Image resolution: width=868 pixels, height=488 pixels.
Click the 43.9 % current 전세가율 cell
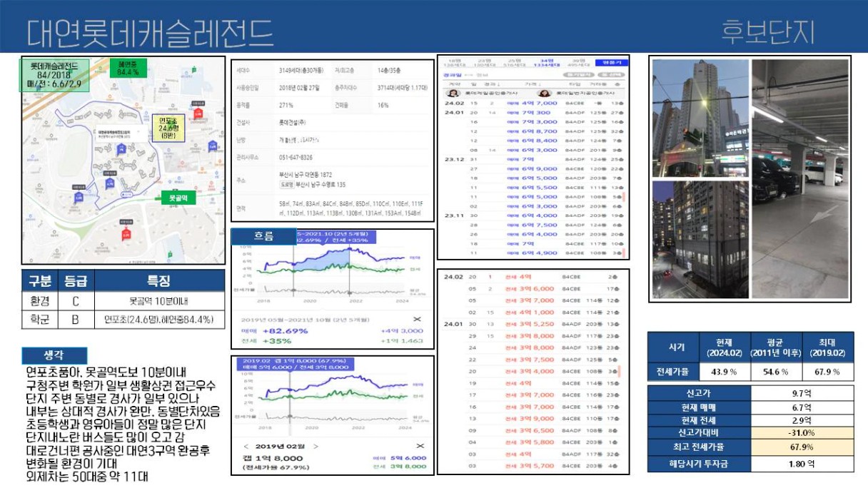pyautogui.click(x=725, y=372)
